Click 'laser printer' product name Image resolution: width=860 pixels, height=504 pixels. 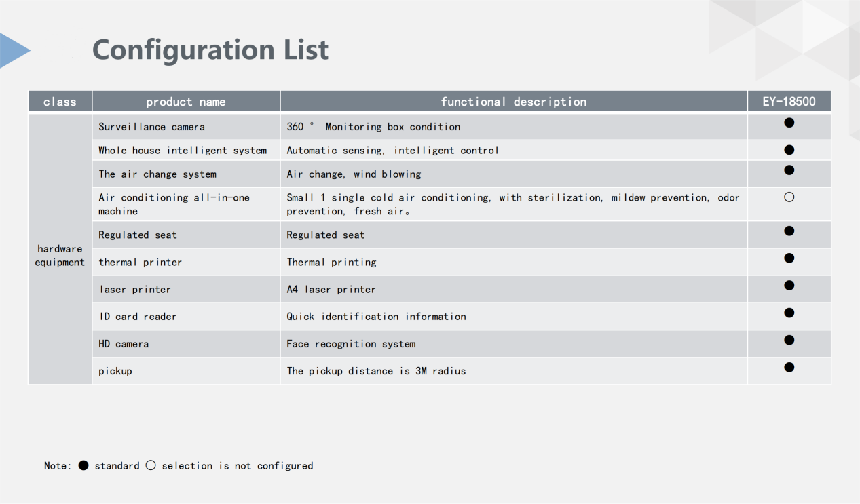[135, 290]
